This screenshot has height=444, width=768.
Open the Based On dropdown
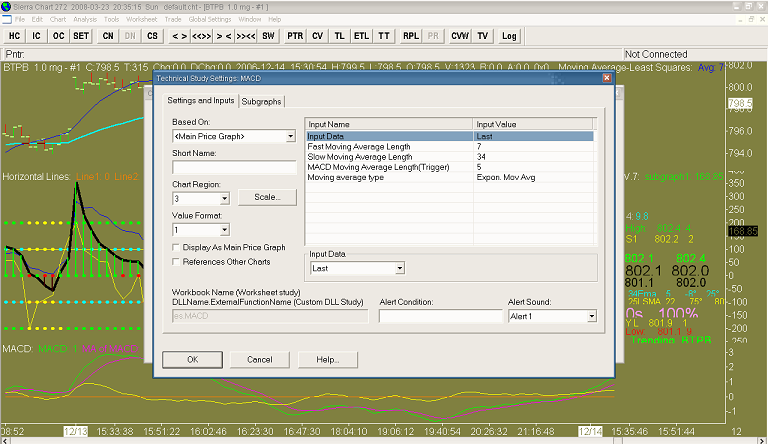click(290, 136)
